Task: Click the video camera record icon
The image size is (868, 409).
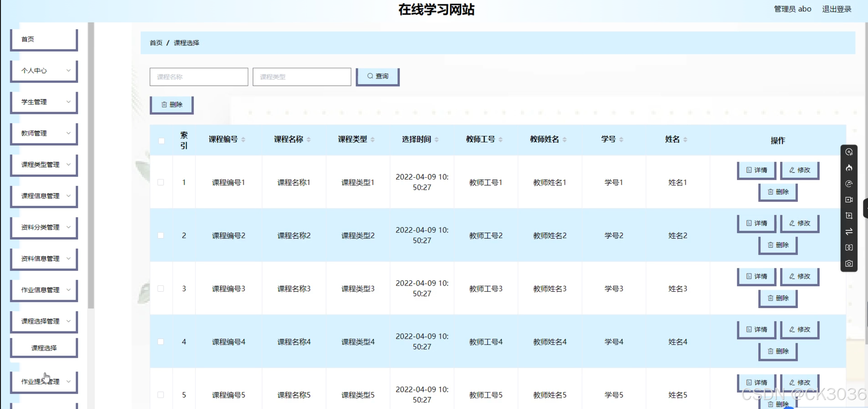Action: point(849,200)
